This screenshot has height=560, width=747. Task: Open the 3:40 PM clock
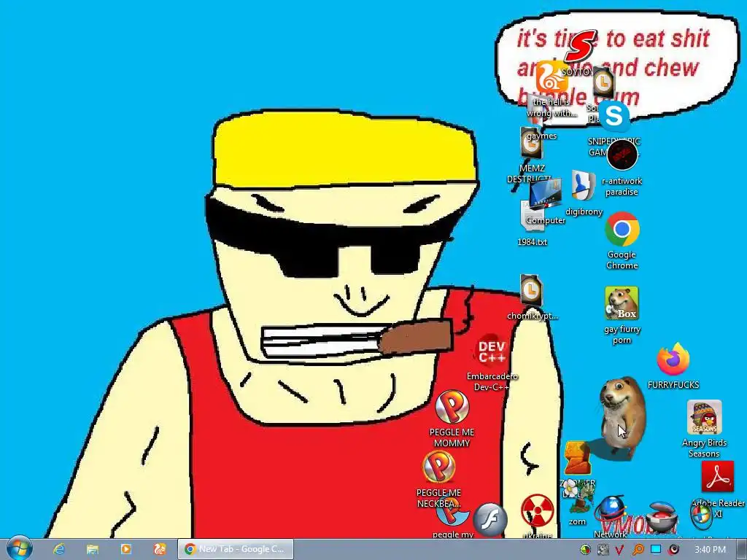[710, 550]
